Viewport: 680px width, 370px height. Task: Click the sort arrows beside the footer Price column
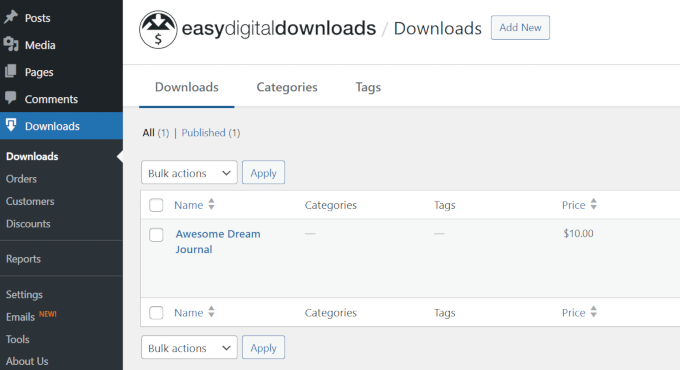pyautogui.click(x=594, y=312)
